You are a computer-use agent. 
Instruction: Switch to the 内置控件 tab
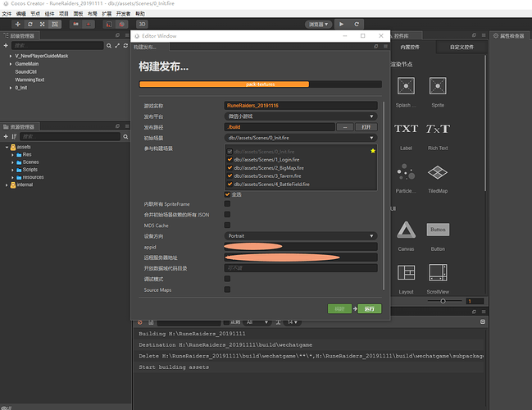coord(410,48)
